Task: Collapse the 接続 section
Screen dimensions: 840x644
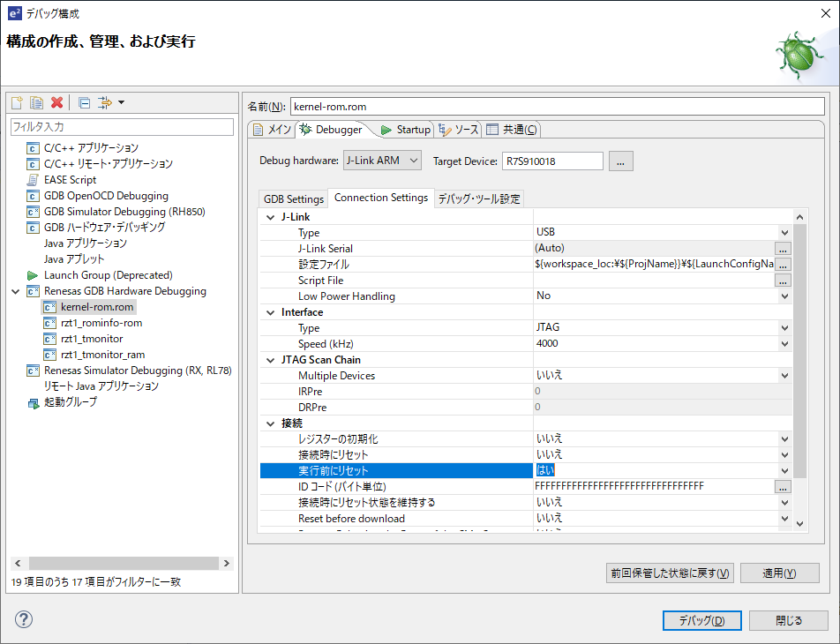Action: 270,423
